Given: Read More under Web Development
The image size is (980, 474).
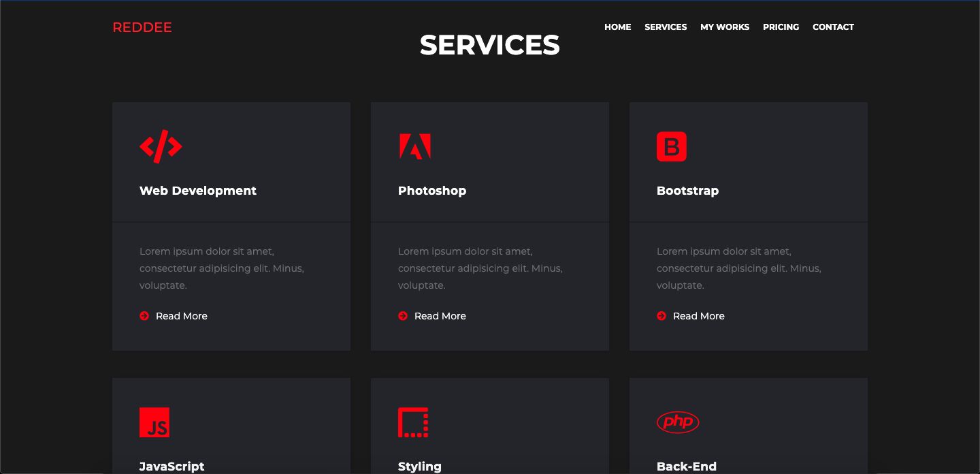Looking at the screenshot, I should pyautogui.click(x=182, y=316).
